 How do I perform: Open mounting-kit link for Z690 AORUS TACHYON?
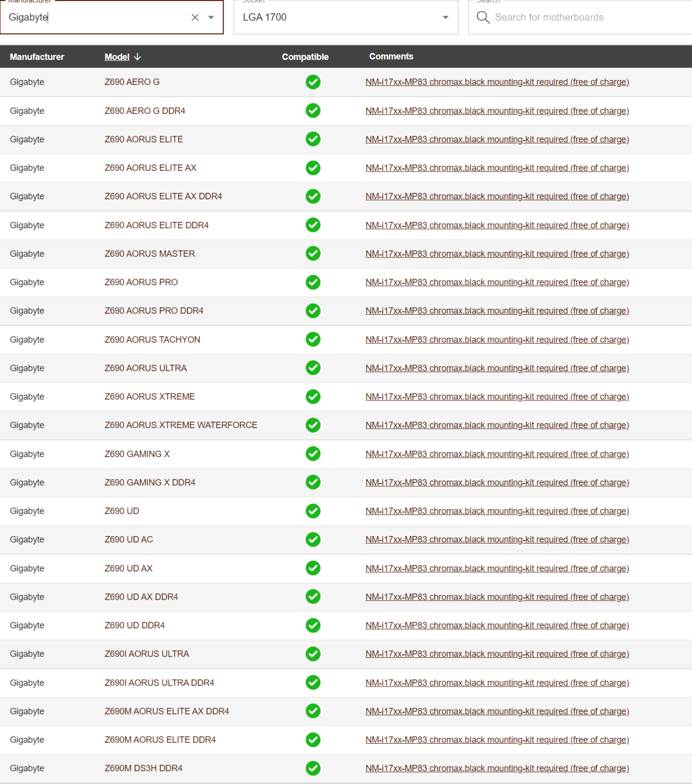coord(497,340)
